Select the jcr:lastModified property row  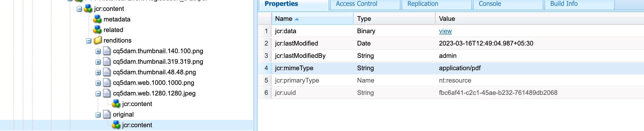coord(451,43)
